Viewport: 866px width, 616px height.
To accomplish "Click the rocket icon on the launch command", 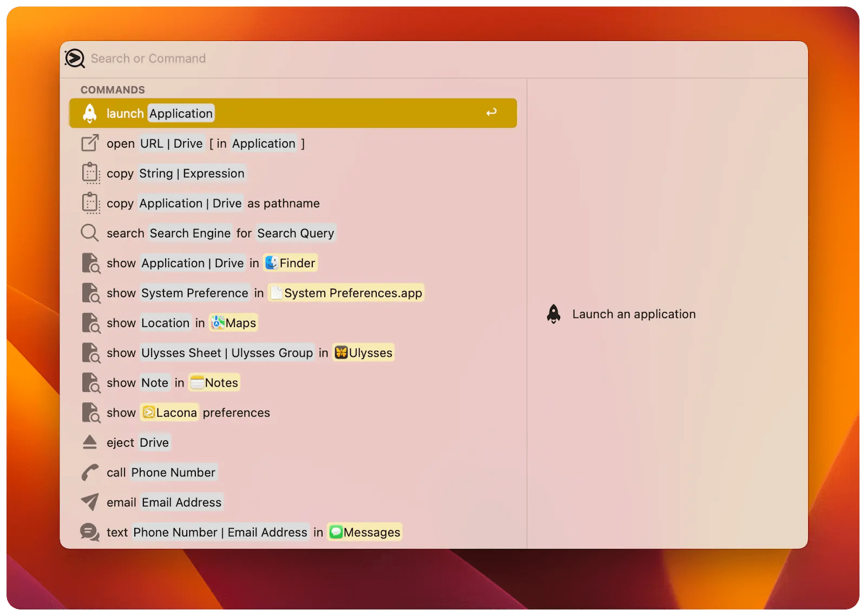I will point(89,112).
